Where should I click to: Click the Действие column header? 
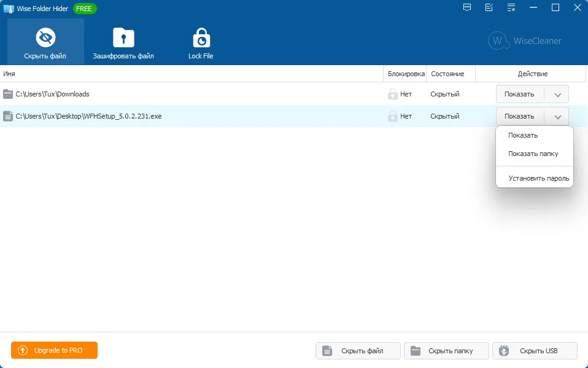[x=532, y=74]
